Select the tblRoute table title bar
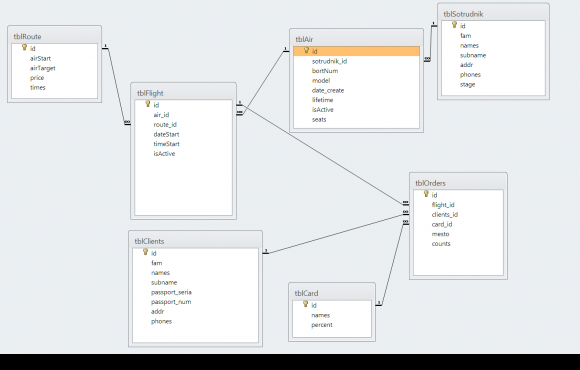This screenshot has height=370, width=580. (54, 36)
